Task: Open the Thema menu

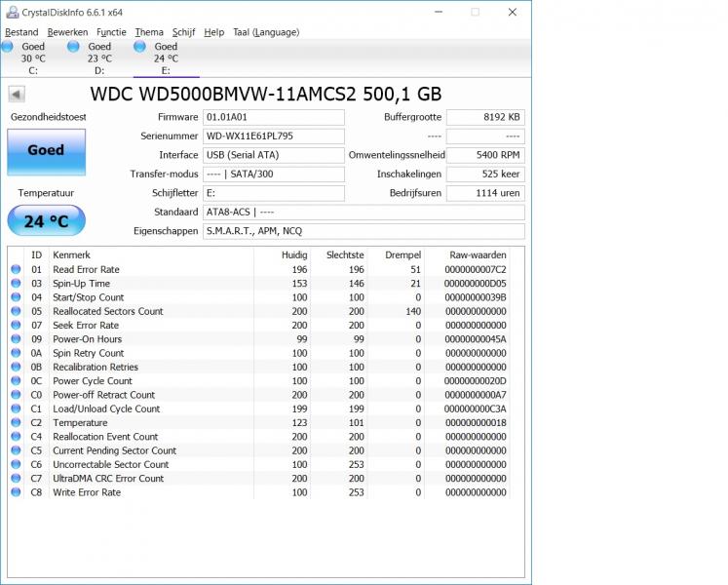Action: click(x=149, y=32)
